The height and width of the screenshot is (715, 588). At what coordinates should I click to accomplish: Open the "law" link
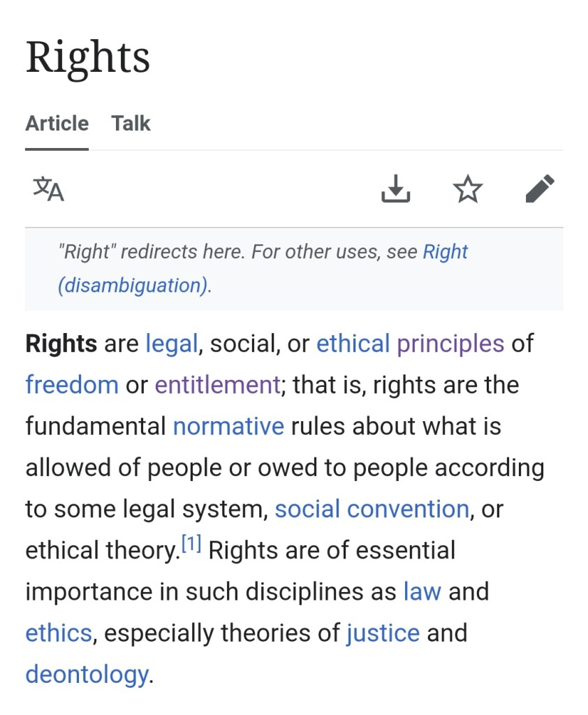pyautogui.click(x=422, y=591)
